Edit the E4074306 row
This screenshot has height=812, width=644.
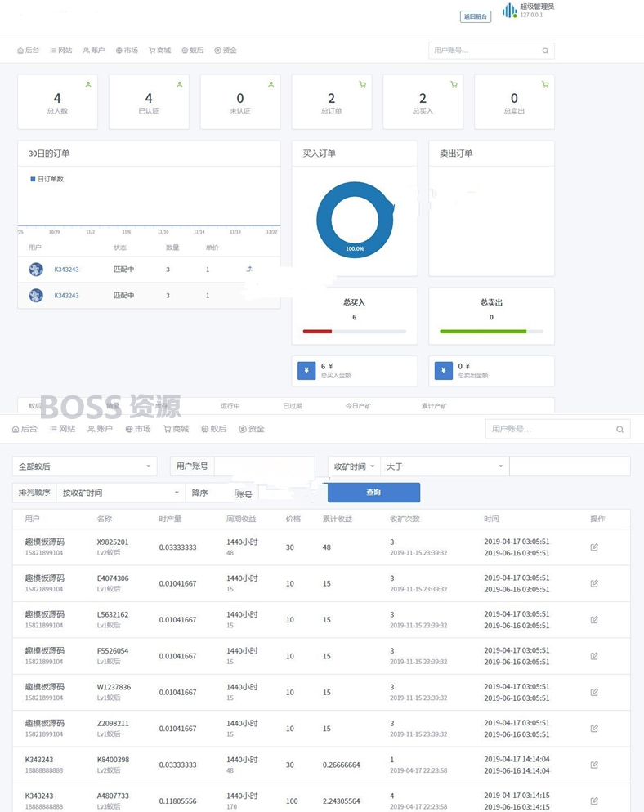(x=594, y=583)
